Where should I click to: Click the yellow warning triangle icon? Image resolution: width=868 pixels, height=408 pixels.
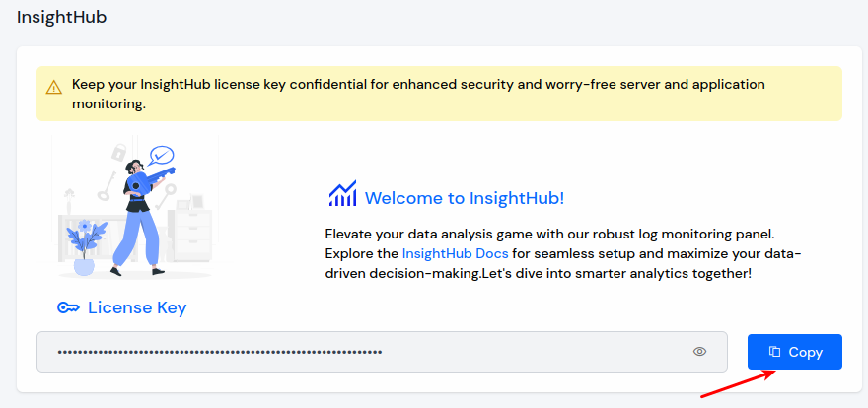(x=53, y=87)
